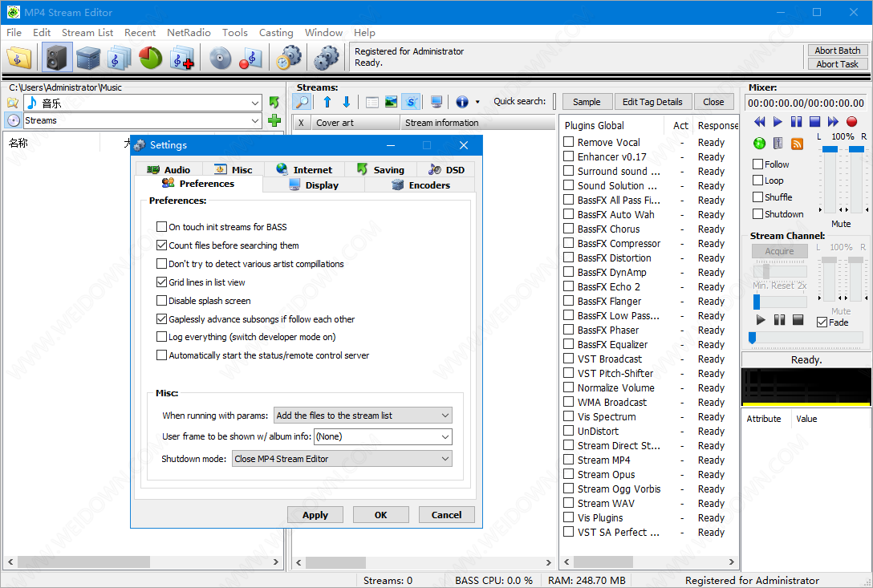Switch to the Internet tab in Settings
873x588 pixels.
point(303,170)
